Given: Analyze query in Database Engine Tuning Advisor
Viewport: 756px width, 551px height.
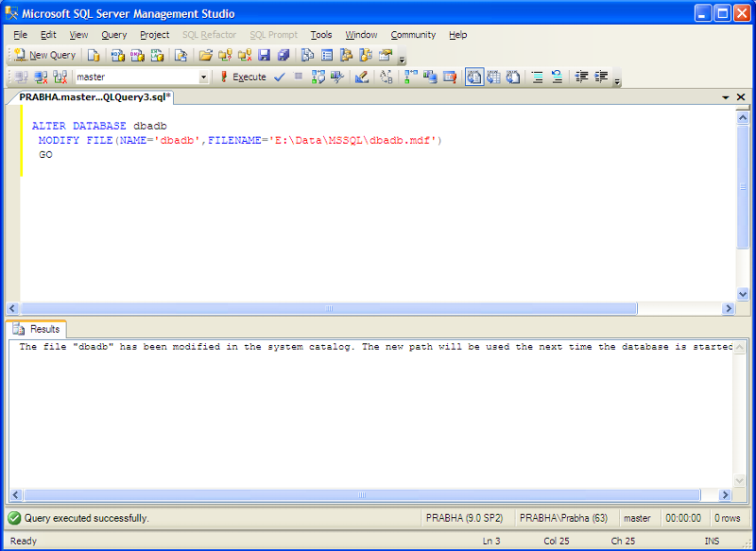Looking at the screenshot, I should [337, 77].
